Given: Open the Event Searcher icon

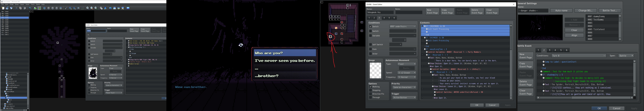Looking at the screenshot, I should click(x=114, y=8).
